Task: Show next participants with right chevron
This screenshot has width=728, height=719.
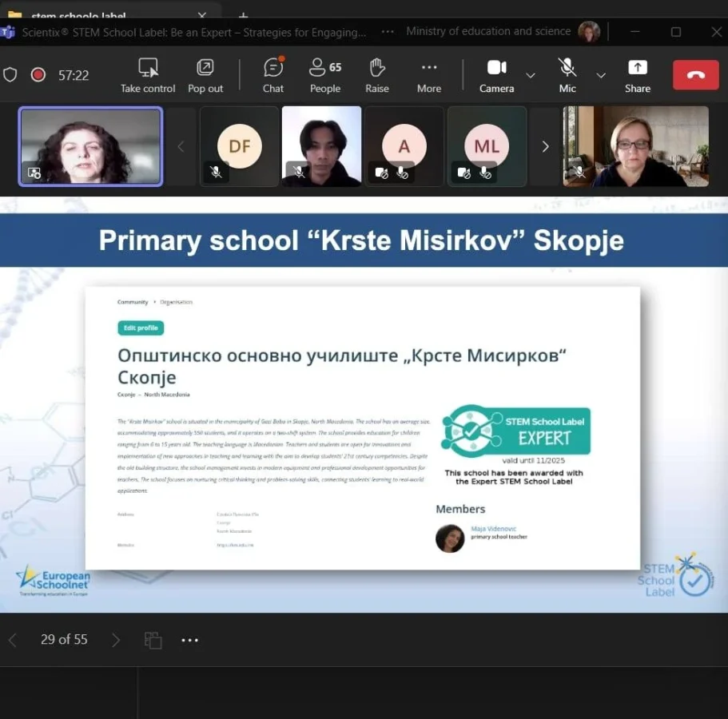Action: (x=545, y=147)
